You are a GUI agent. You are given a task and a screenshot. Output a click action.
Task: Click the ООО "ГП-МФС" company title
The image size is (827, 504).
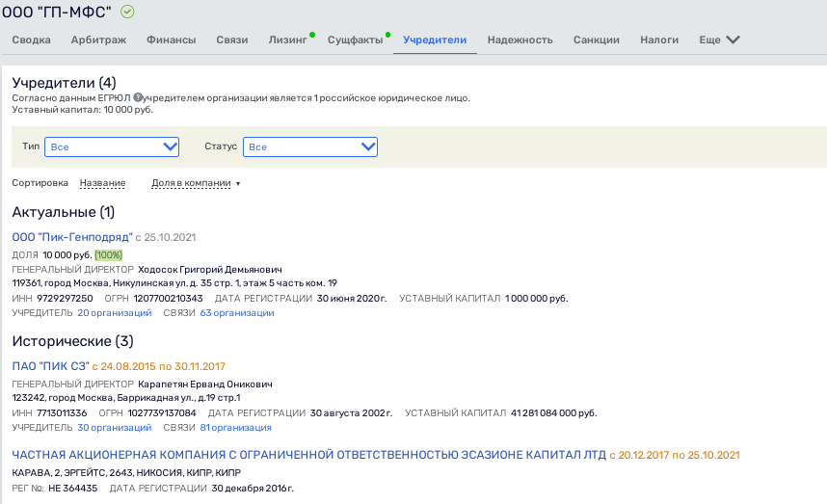57,12
